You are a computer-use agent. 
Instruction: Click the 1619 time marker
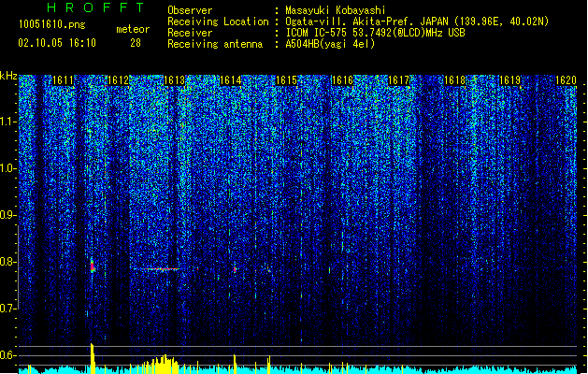tap(510, 80)
